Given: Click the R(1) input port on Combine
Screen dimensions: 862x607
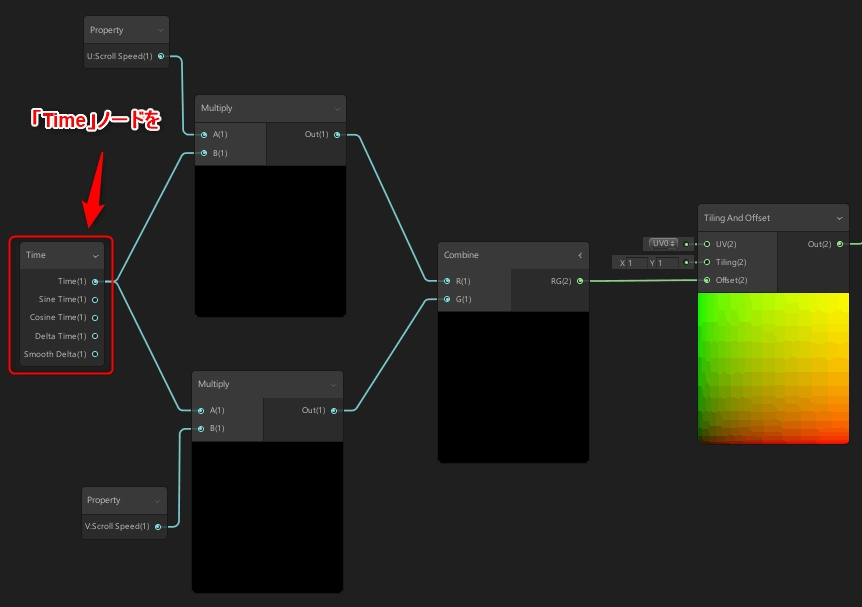Looking at the screenshot, I should click(447, 281).
